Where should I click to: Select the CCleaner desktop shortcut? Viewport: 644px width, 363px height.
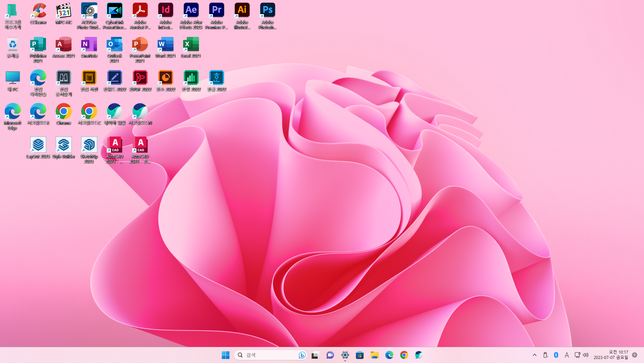tap(38, 11)
